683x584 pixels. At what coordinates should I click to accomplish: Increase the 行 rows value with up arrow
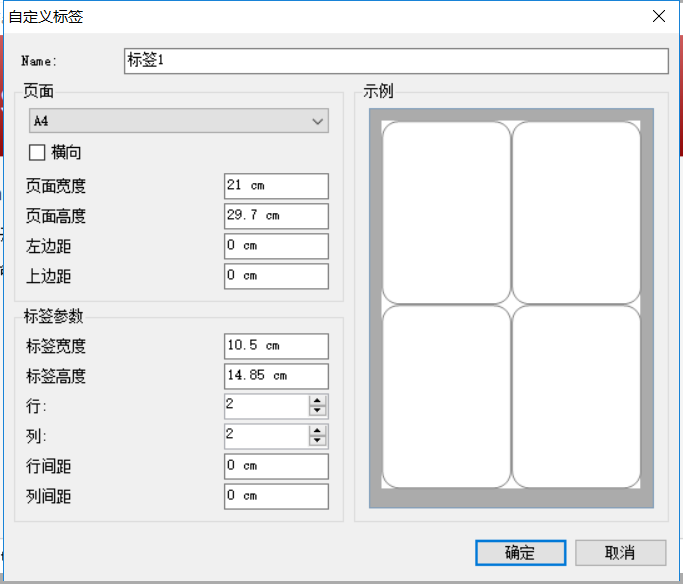tap(318, 401)
